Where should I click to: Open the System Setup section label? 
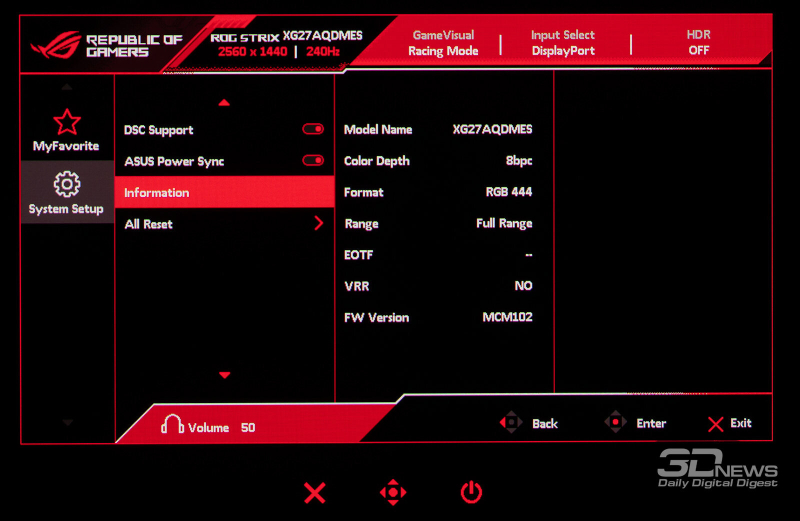tap(66, 209)
